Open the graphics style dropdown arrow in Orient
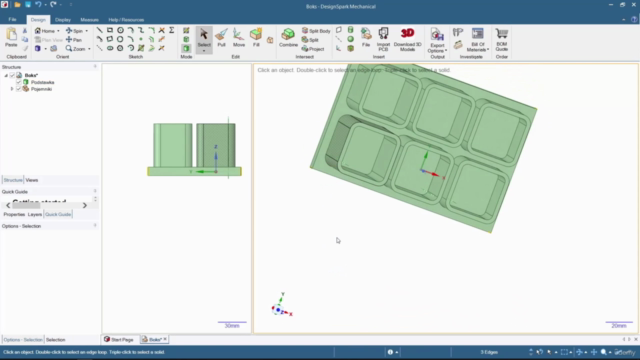This screenshot has height=360, width=640. tap(45, 49)
